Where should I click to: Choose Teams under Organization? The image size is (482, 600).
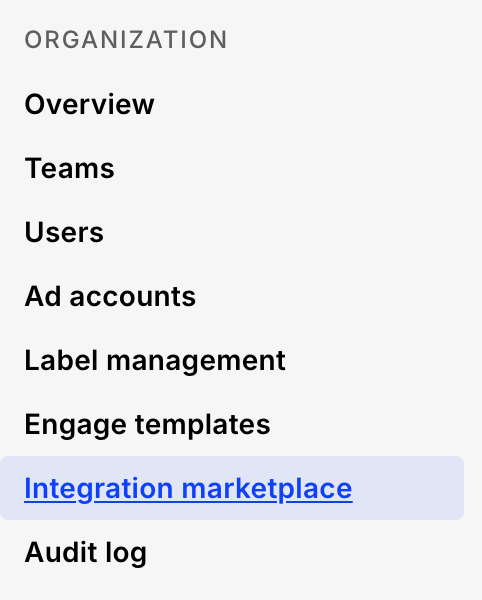tap(69, 168)
